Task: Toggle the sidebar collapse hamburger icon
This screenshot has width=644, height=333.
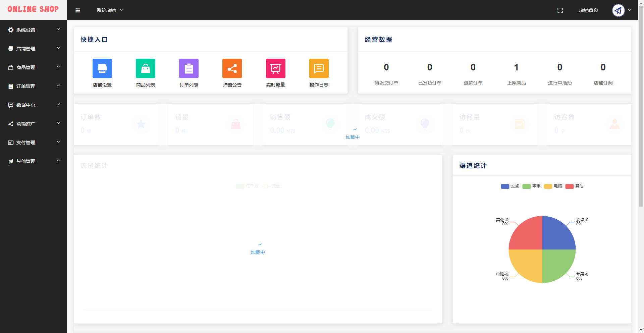Action: pyautogui.click(x=78, y=10)
